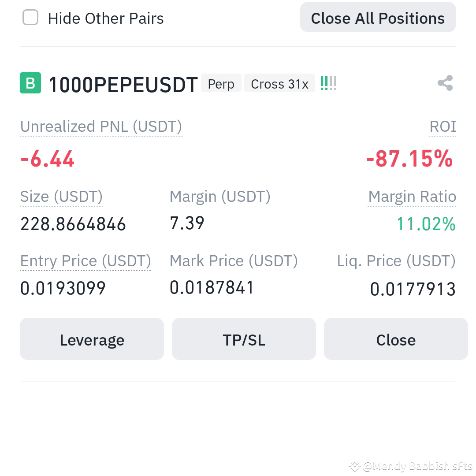Tap the signal-strength style risk icon
This screenshot has height=476, width=476.
(328, 83)
